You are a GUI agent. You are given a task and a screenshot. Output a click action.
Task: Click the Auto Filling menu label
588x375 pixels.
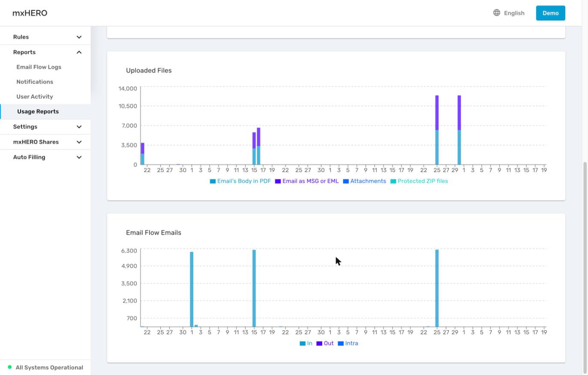pyautogui.click(x=29, y=157)
